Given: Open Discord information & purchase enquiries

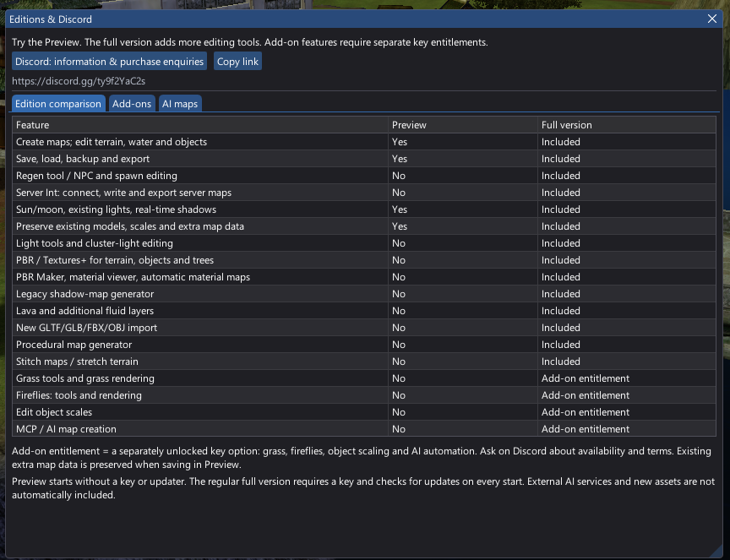Looking at the screenshot, I should click(x=109, y=62).
